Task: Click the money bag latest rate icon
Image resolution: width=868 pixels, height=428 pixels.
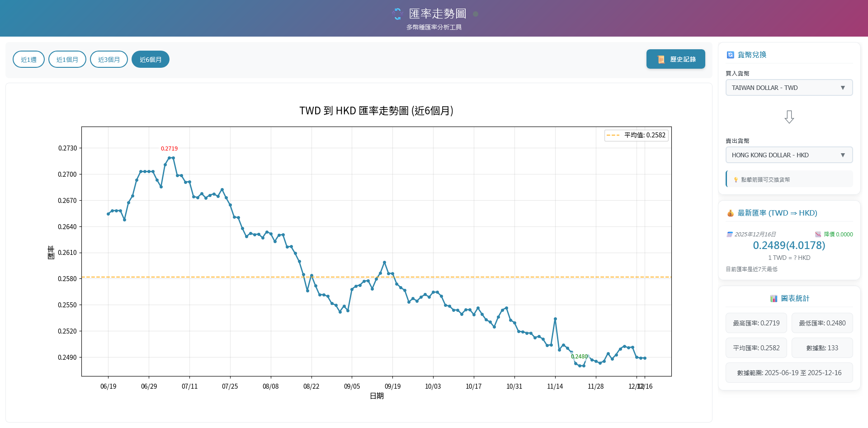Action: coord(730,213)
